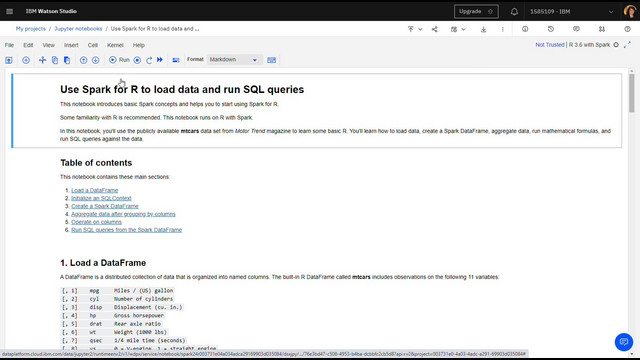Open the Help menu
The height and width of the screenshot is (360, 640).
139,45
